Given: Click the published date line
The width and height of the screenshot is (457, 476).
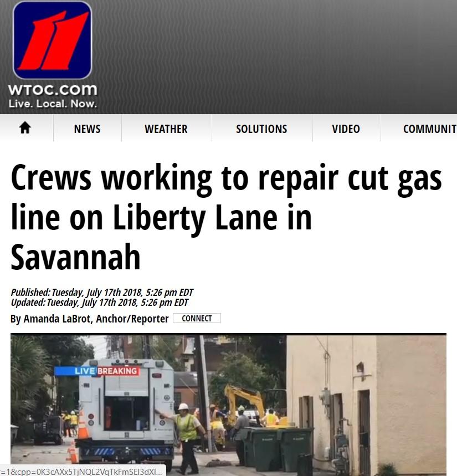Looking at the screenshot, I should (x=102, y=293).
